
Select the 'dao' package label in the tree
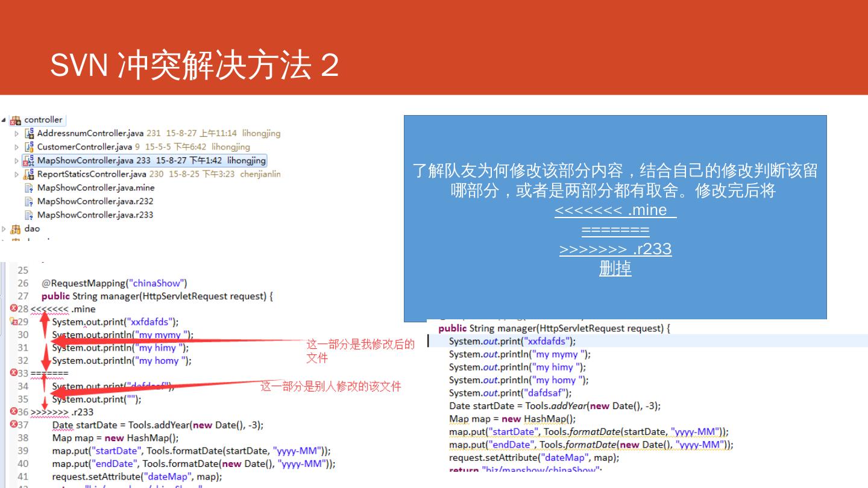click(x=32, y=229)
